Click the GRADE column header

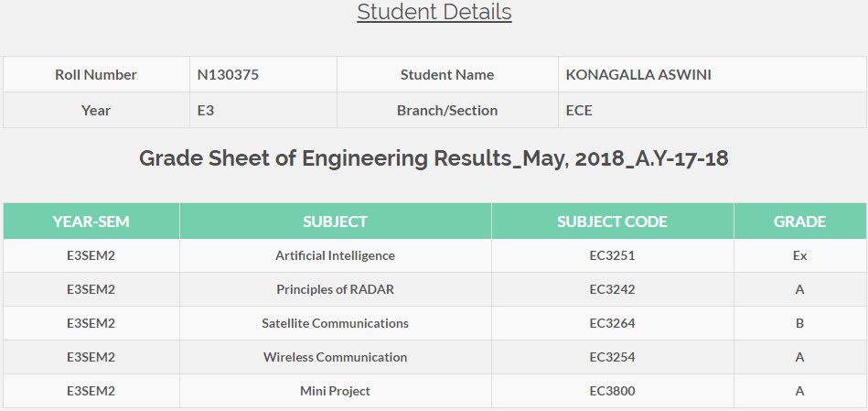800,222
